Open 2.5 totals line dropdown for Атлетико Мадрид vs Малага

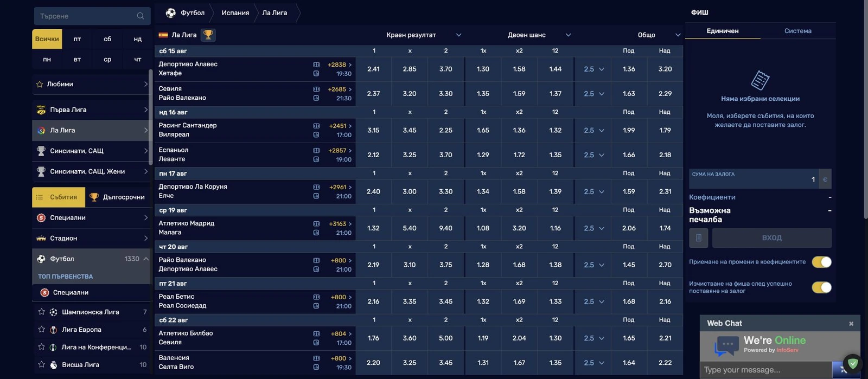click(594, 228)
